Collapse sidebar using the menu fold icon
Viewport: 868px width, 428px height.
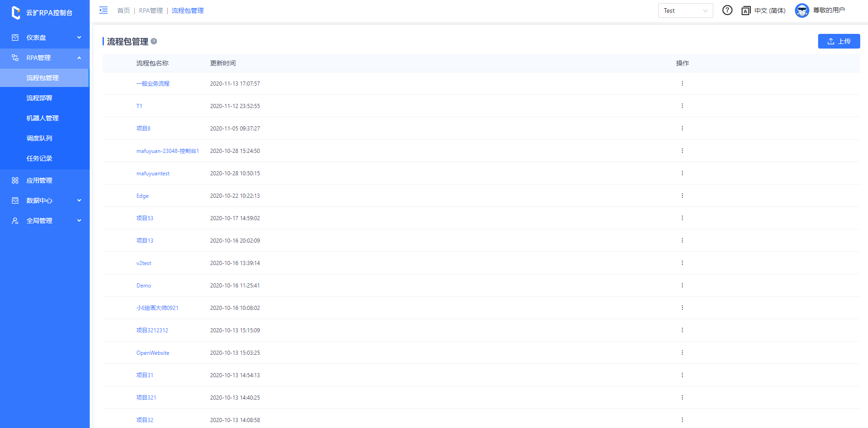(x=103, y=10)
